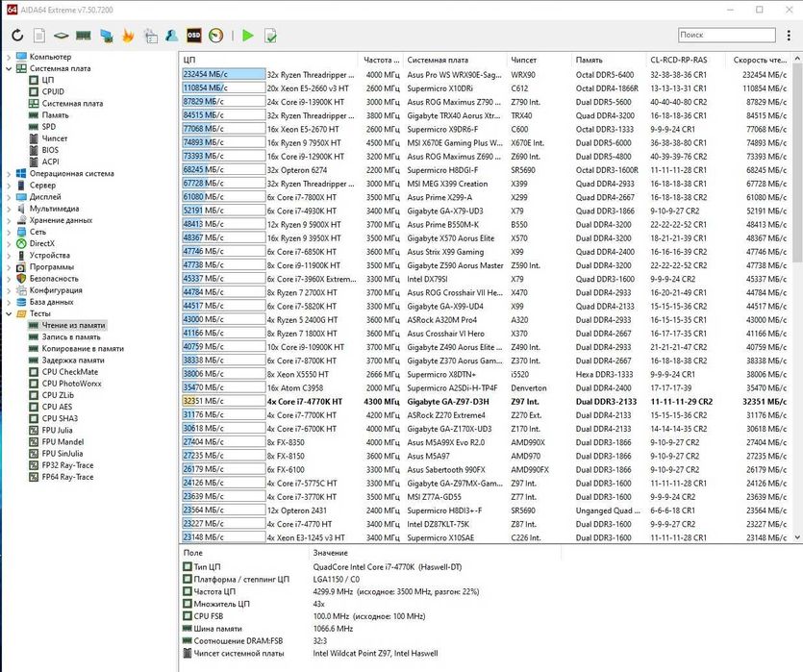Click the memory module toolbar icon

pos(83,36)
